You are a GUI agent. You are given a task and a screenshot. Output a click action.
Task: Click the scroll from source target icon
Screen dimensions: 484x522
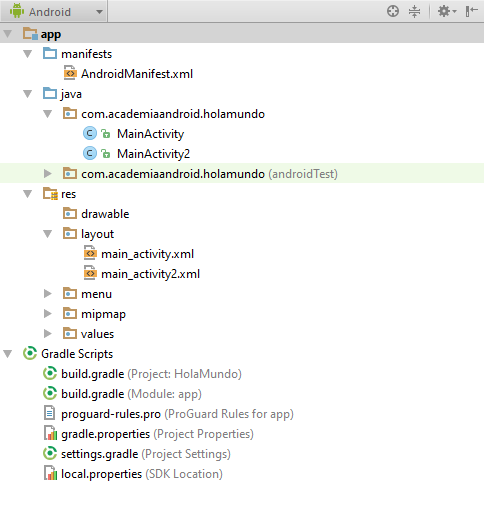(x=393, y=11)
